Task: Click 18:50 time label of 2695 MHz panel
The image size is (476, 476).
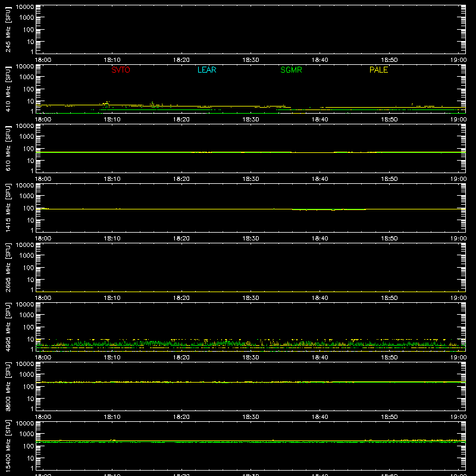Action: click(x=390, y=298)
